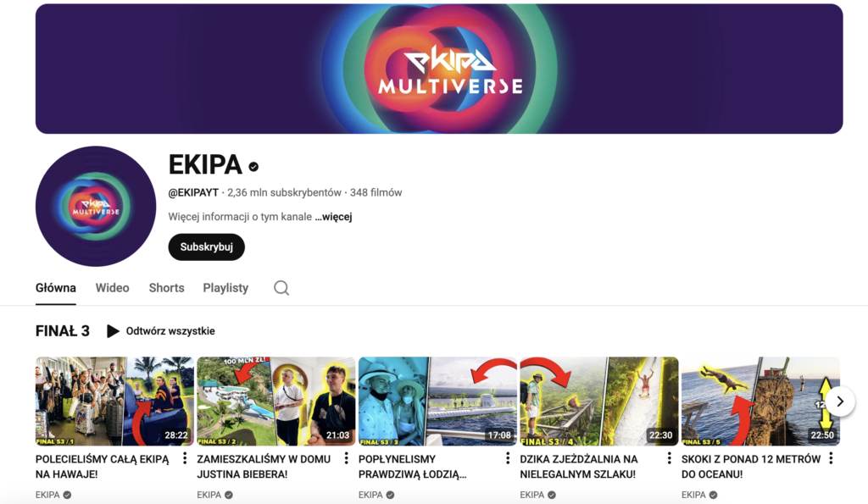Open three-dot menu for Skoki video

[831, 458]
